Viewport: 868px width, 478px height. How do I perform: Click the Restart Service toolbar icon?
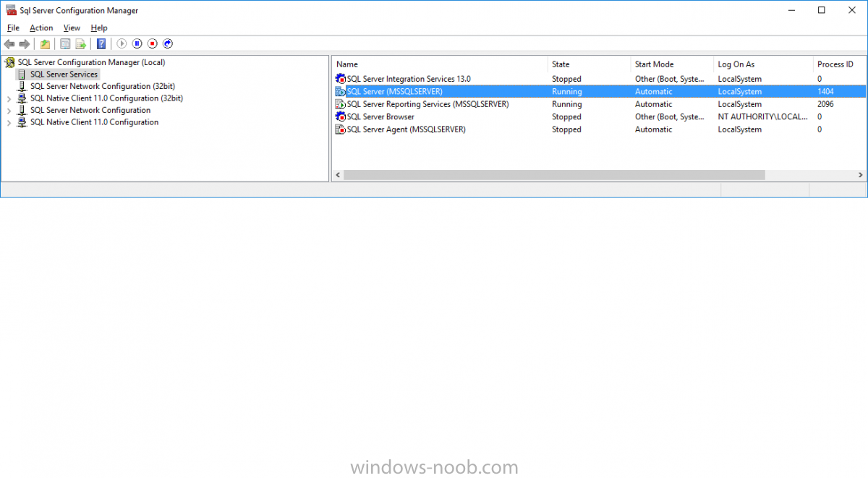coord(168,44)
